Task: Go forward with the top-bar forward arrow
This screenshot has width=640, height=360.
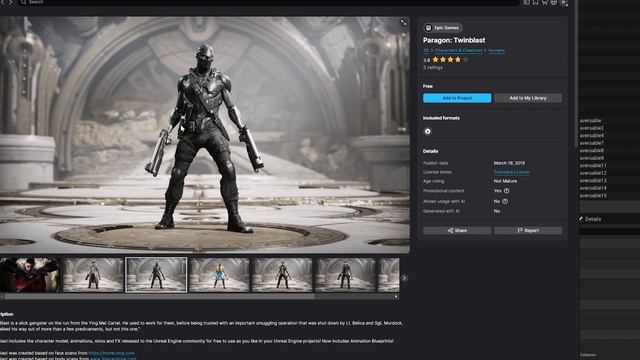Action: coord(11,2)
